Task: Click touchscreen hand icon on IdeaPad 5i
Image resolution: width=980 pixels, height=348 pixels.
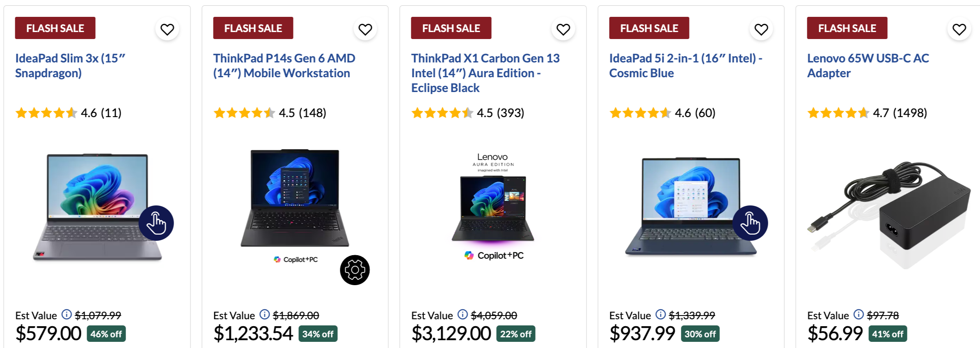Action: click(750, 223)
